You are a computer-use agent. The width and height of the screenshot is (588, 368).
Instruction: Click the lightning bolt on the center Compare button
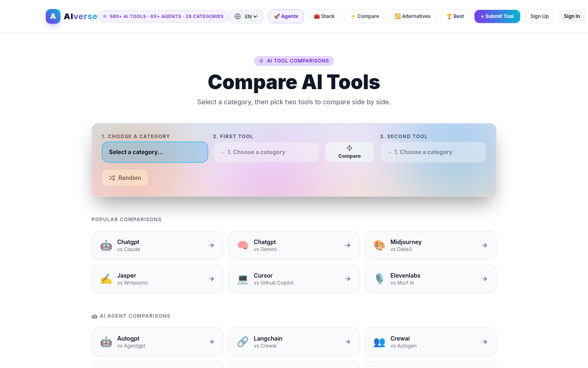coord(350,148)
